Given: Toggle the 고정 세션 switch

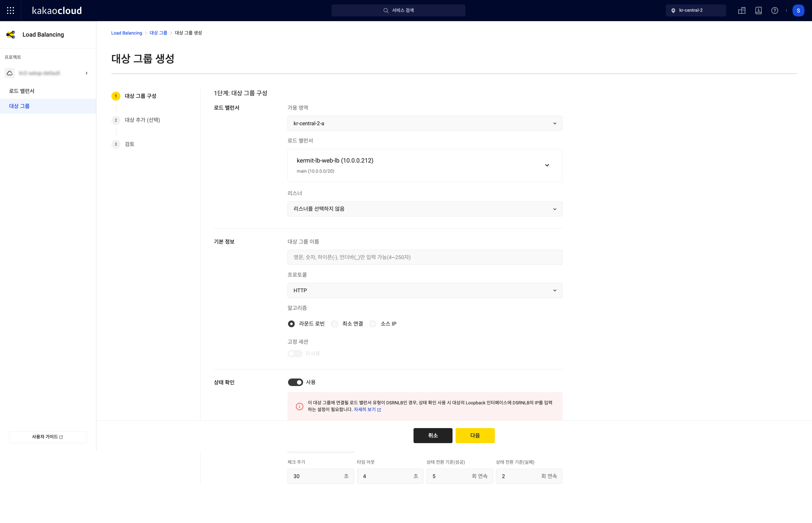Looking at the screenshot, I should [295, 353].
